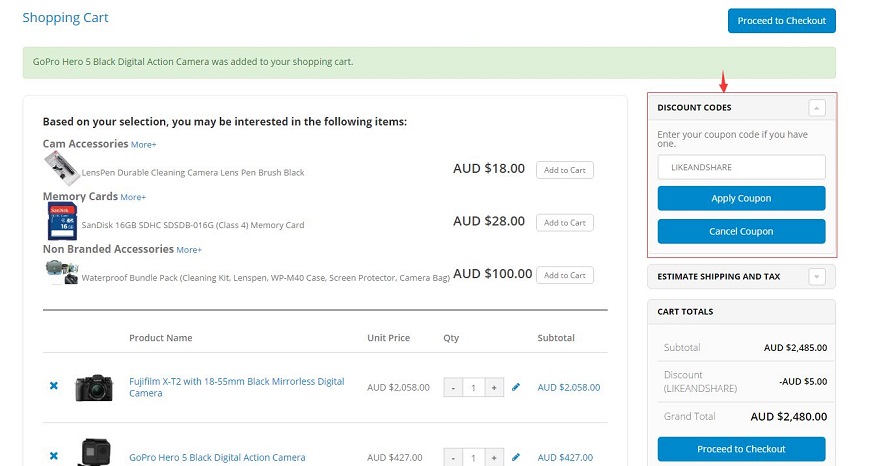The width and height of the screenshot is (890, 466).
Task: Increase GoPro Hero 5 quantity with plus
Action: [x=494, y=457]
